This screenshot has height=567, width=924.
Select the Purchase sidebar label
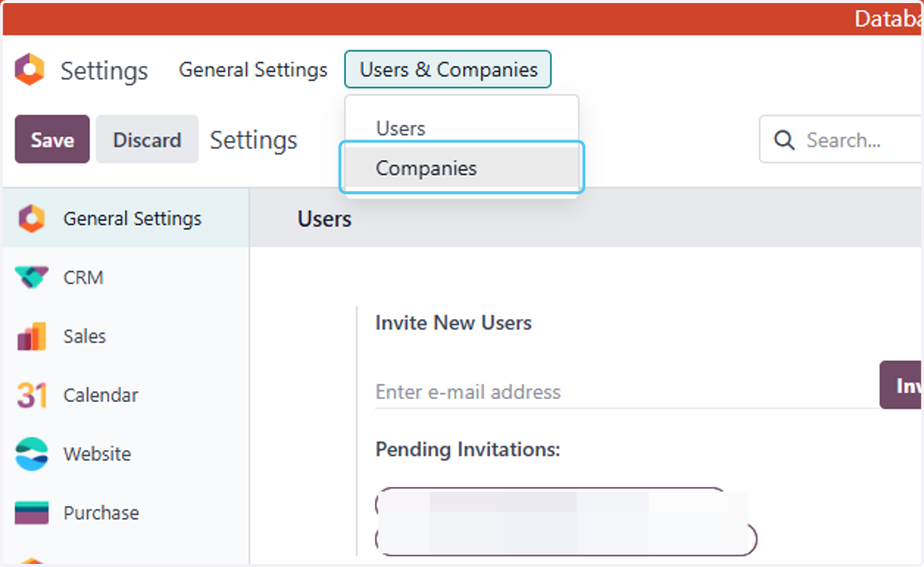101,512
